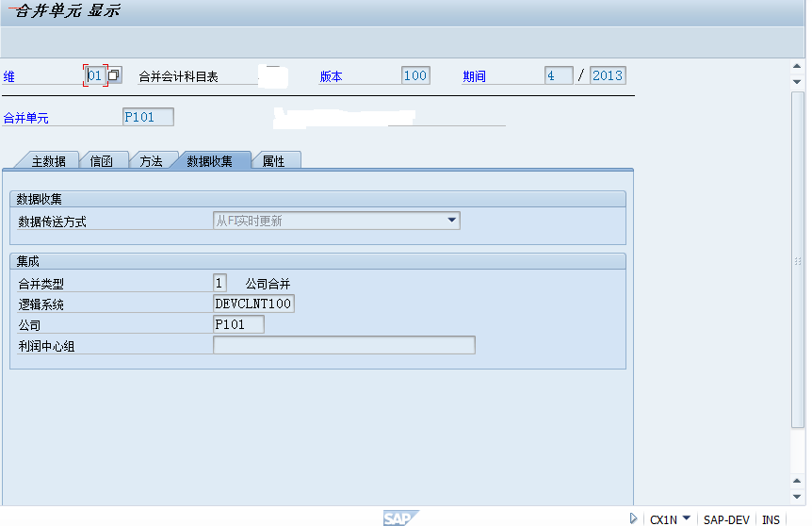The image size is (812, 526).
Task: Select the bottom scrollbar down arrow
Action: [x=797, y=497]
